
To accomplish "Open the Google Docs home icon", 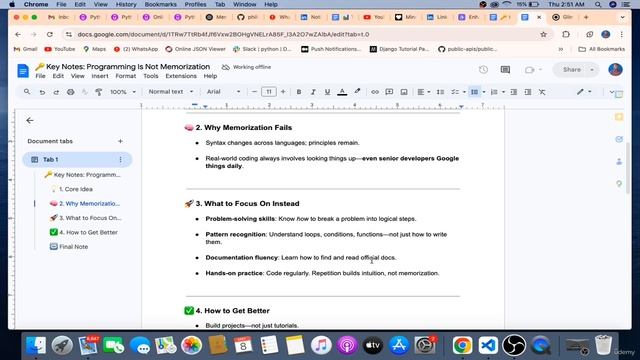I will point(23,71).
